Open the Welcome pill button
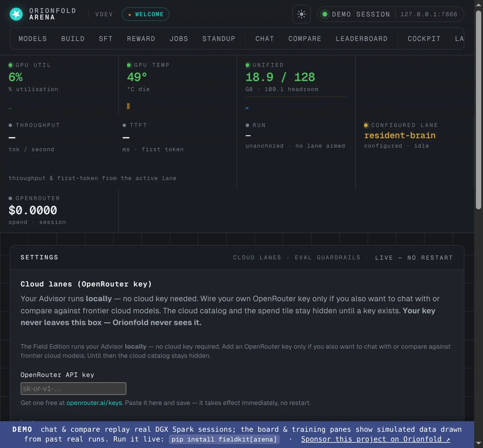The image size is (483, 448). (x=145, y=14)
